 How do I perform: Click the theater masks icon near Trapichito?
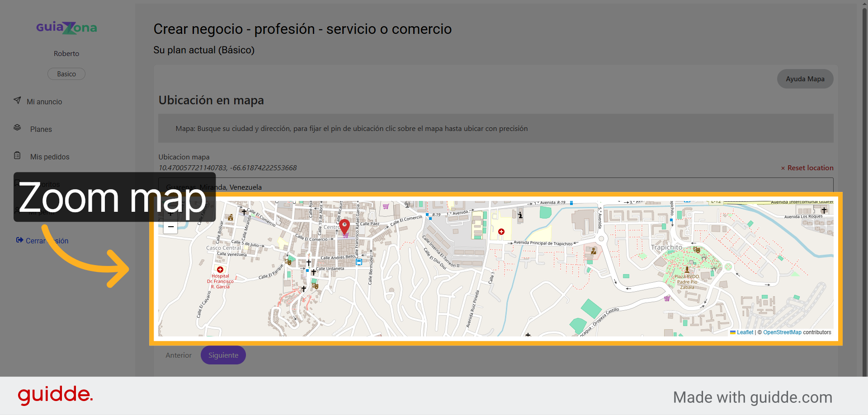click(x=697, y=250)
